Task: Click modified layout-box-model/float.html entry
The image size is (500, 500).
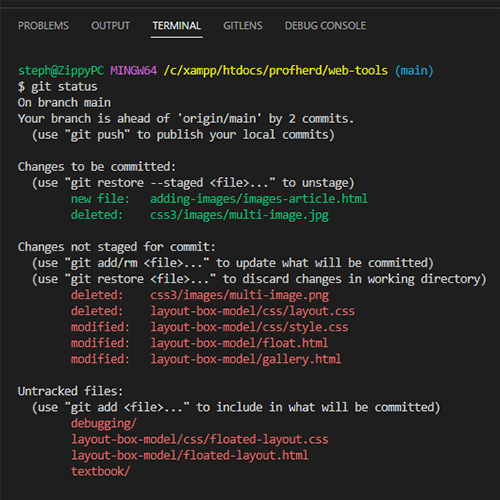Action: tap(199, 343)
